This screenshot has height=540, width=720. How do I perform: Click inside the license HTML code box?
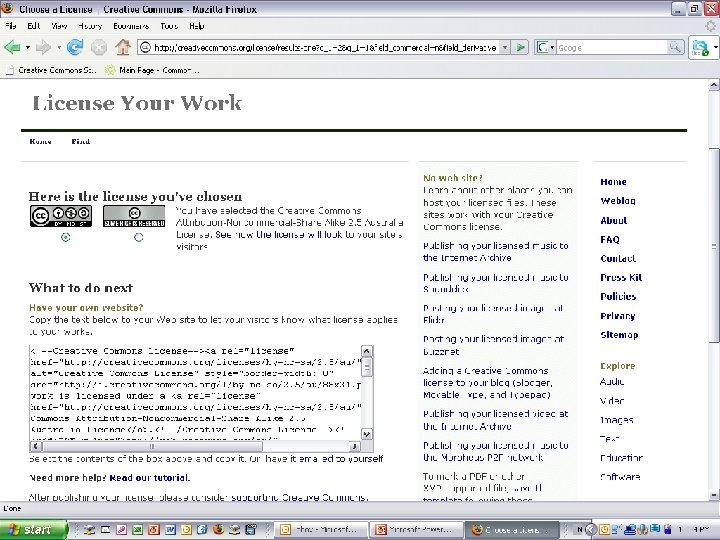(195, 393)
